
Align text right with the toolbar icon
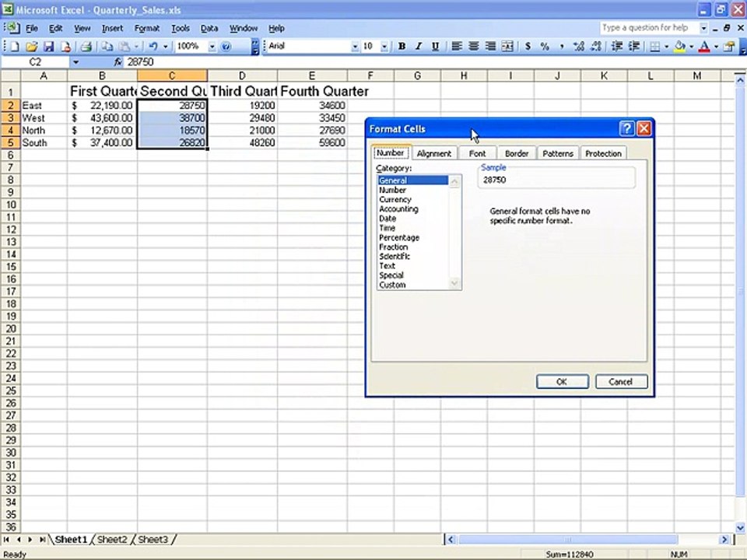pyautogui.click(x=490, y=46)
